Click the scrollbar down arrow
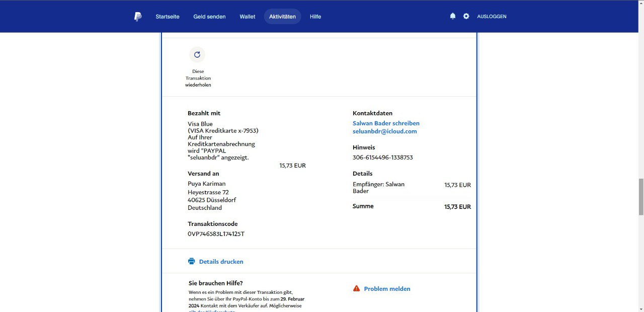The width and height of the screenshot is (644, 312). click(x=640, y=308)
